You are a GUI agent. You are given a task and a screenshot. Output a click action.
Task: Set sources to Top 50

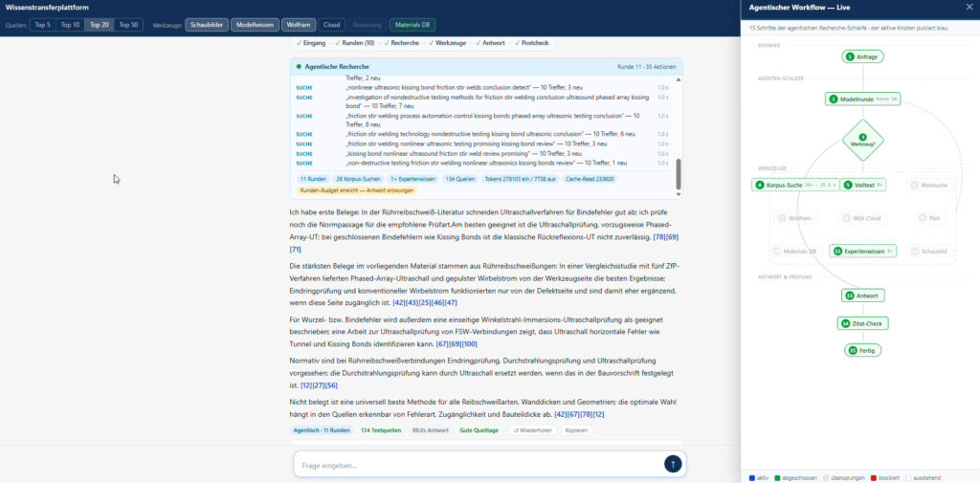tap(128, 25)
